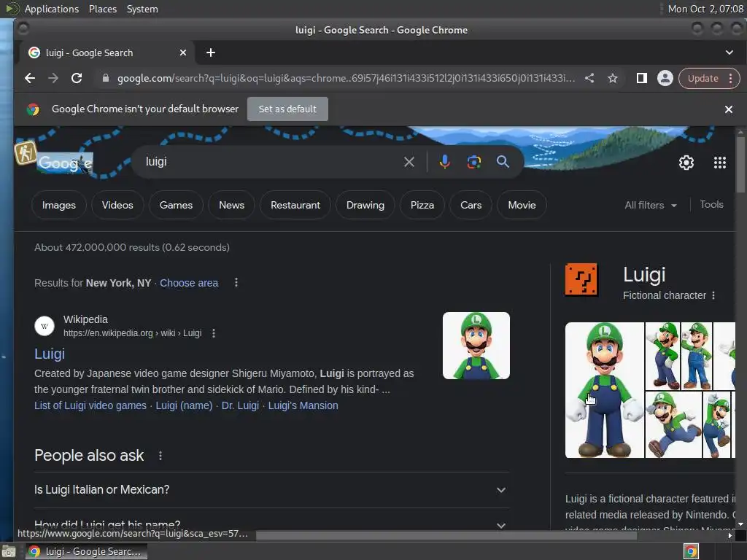Search by image with Google Lens

473,162
